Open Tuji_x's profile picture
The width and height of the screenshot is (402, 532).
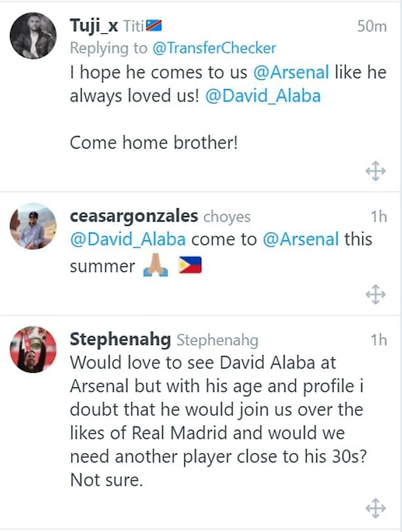[x=33, y=35]
